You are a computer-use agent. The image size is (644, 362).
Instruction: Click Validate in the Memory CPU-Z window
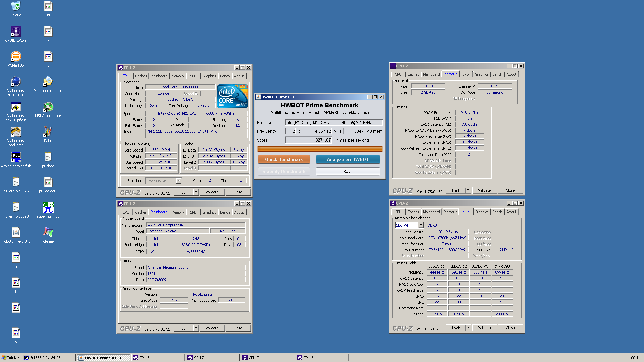[484, 190]
